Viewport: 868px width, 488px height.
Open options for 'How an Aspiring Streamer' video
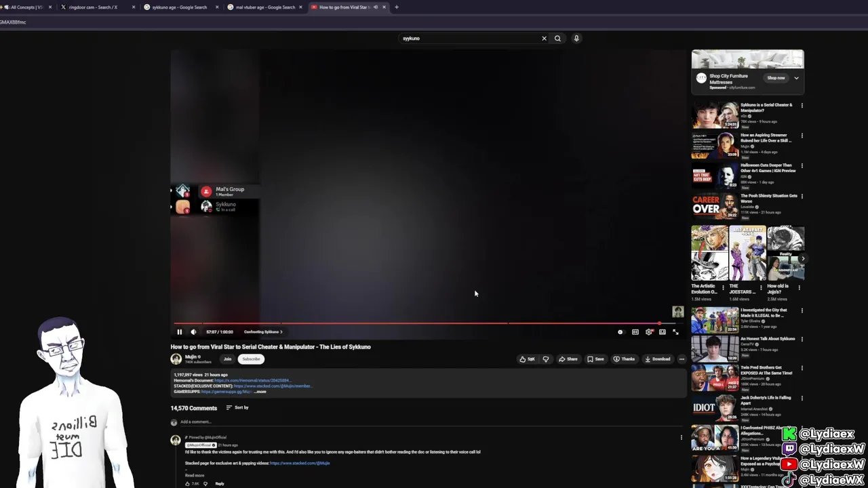802,136
